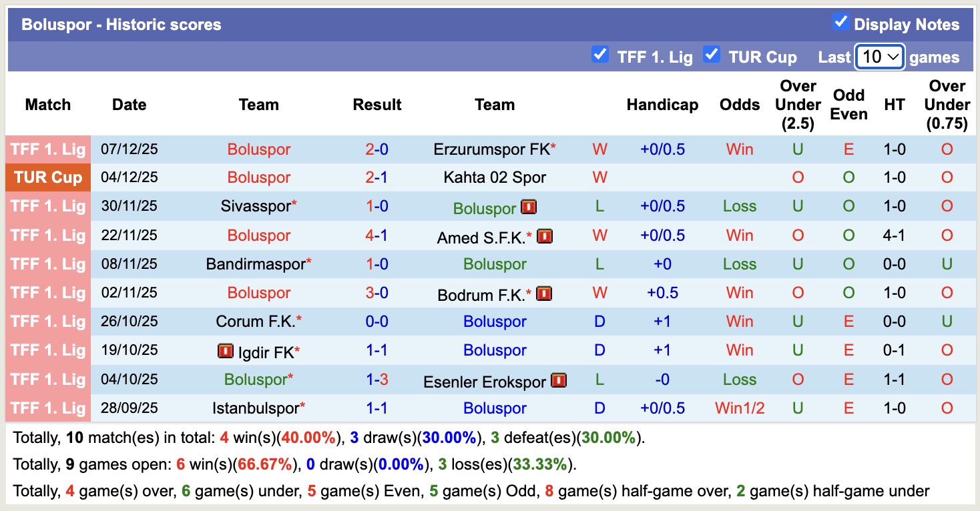Viewport: 980px width, 511px height.
Task: Click the red card icon next to Bodrum F.K.
Action: 544,293
